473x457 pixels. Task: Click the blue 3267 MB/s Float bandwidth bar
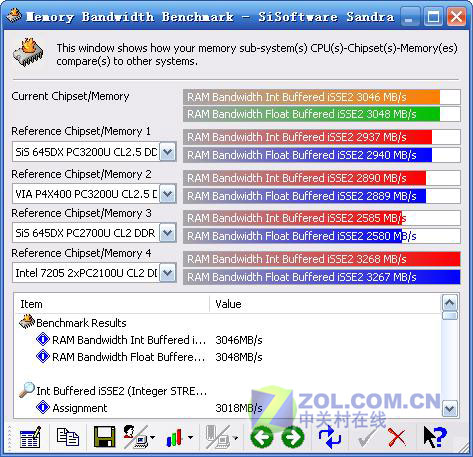click(x=322, y=277)
